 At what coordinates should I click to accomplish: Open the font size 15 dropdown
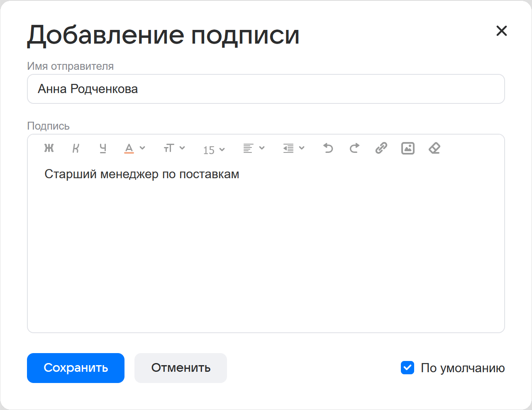click(x=214, y=150)
